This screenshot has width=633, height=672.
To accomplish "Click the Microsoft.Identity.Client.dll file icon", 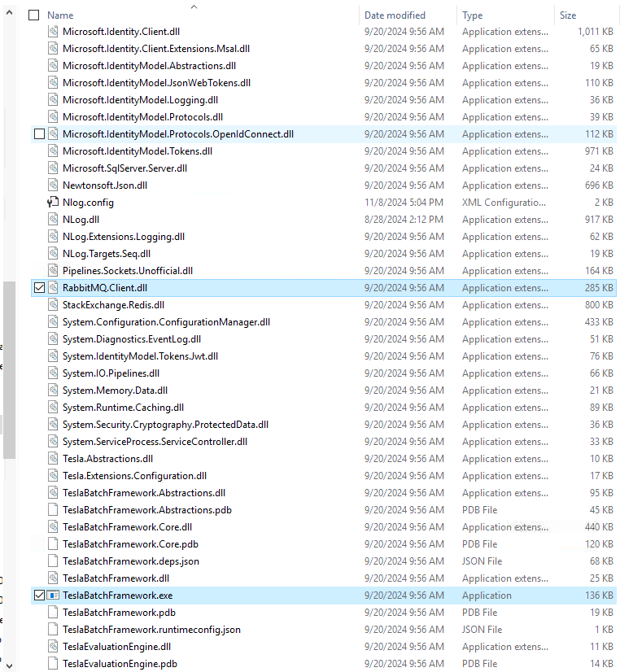I will click(x=53, y=32).
